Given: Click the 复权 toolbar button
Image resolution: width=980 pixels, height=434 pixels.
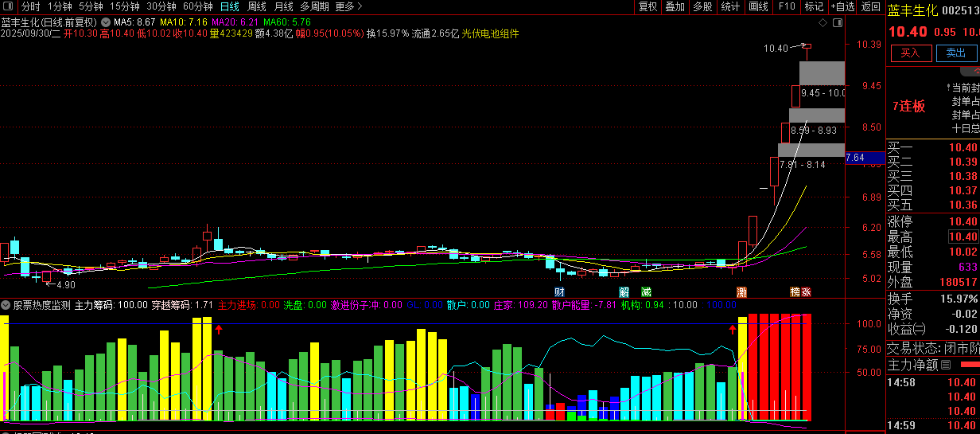Looking at the screenshot, I should [648, 6].
